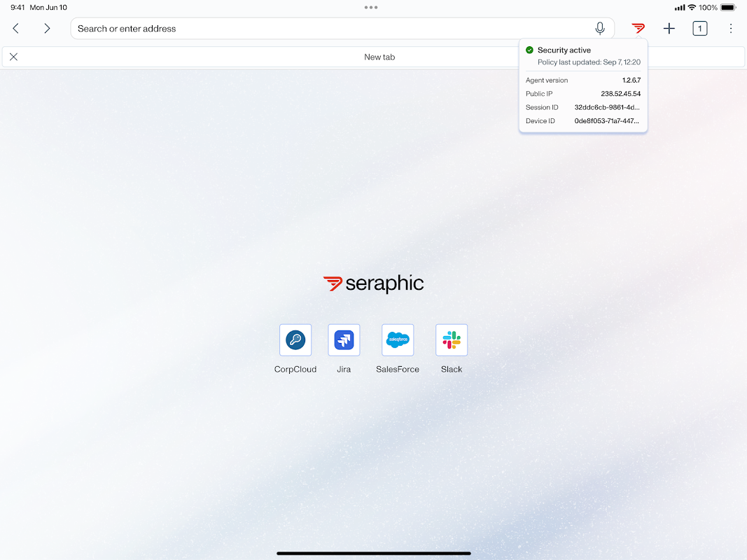Screen dimensions: 747x560
Task: Add a new tab with the plus icon
Action: point(669,29)
